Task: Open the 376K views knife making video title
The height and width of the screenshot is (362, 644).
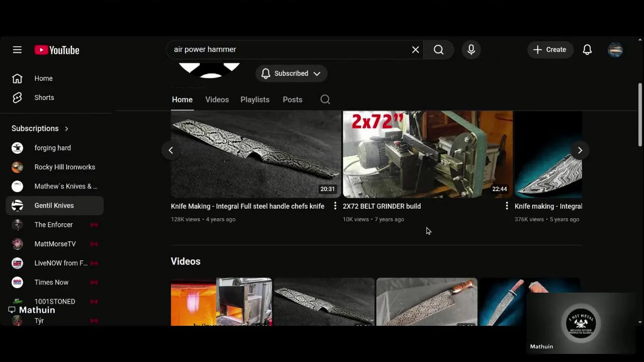Action: click(x=548, y=206)
